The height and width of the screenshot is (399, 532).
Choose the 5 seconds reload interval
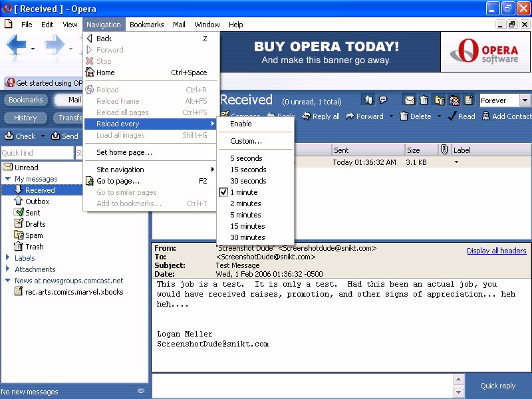[x=246, y=158]
